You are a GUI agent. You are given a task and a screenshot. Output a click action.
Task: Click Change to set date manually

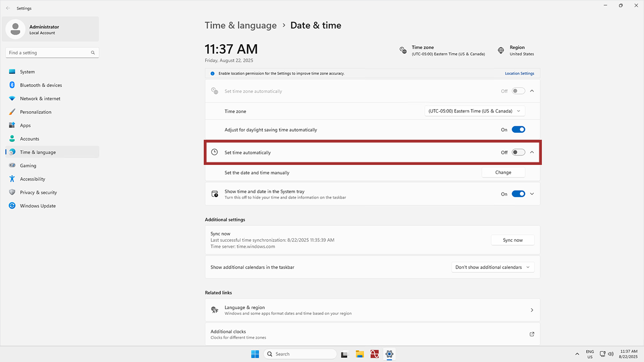coord(503,172)
